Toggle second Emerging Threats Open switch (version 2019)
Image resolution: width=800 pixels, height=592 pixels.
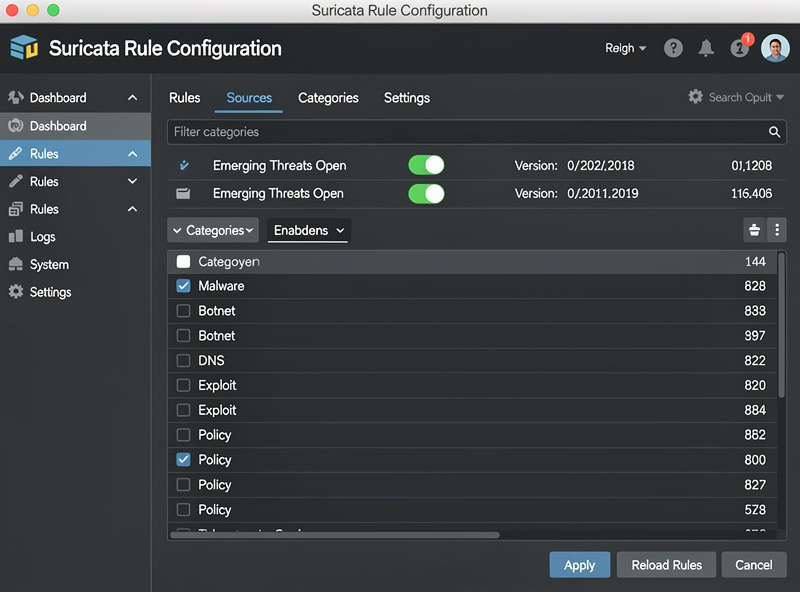pos(426,194)
